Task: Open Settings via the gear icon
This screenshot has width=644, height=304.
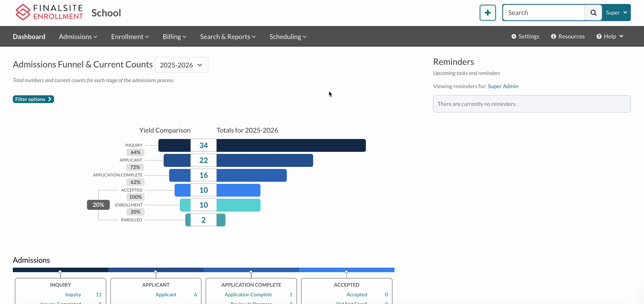Action: pos(514,37)
